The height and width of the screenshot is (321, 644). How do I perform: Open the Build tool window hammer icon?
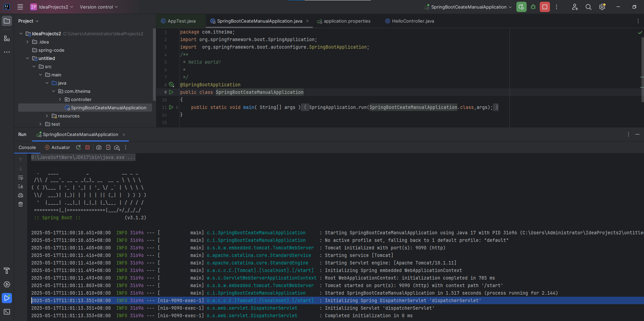click(x=7, y=271)
